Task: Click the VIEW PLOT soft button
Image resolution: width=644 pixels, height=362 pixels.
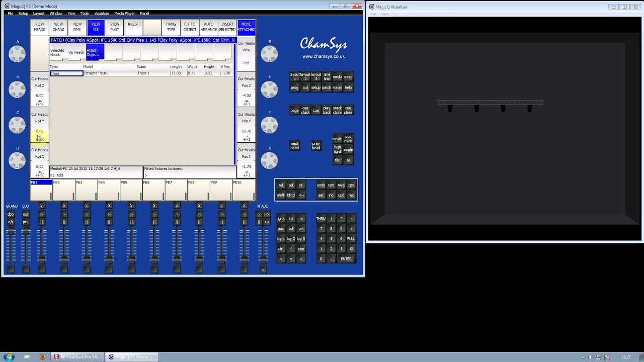Action: point(115,27)
